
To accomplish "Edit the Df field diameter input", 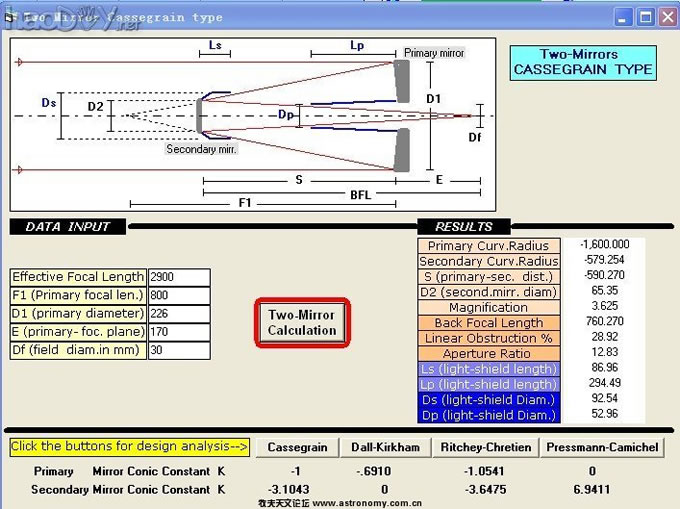I will coord(179,351).
